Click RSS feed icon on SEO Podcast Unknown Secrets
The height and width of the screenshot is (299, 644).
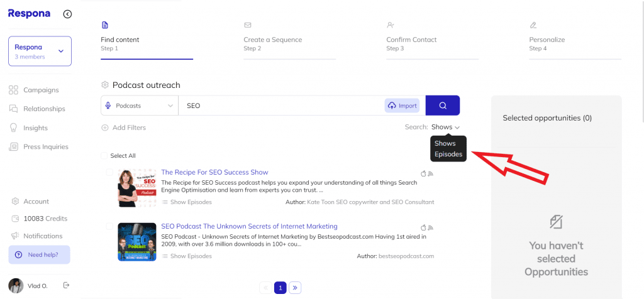tap(431, 228)
